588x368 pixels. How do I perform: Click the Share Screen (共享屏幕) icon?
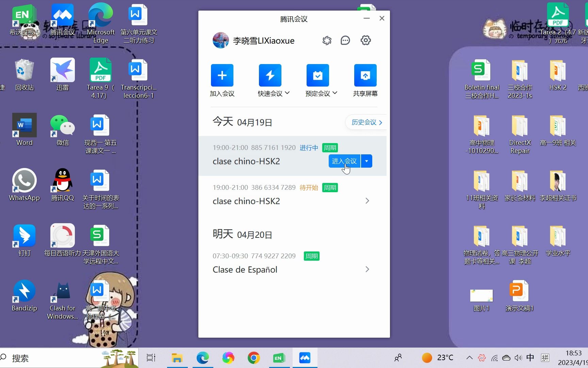pyautogui.click(x=365, y=75)
